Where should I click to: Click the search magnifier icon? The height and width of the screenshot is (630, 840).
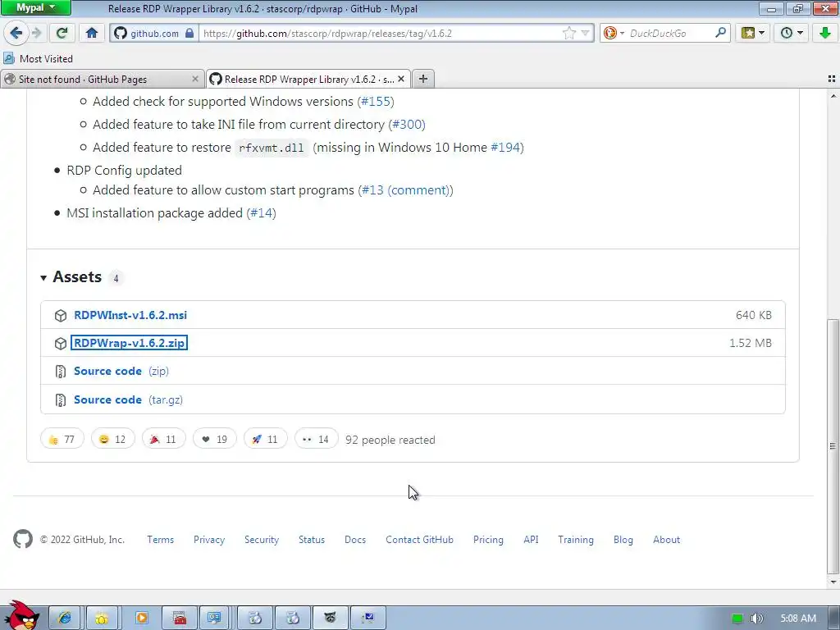pos(720,33)
